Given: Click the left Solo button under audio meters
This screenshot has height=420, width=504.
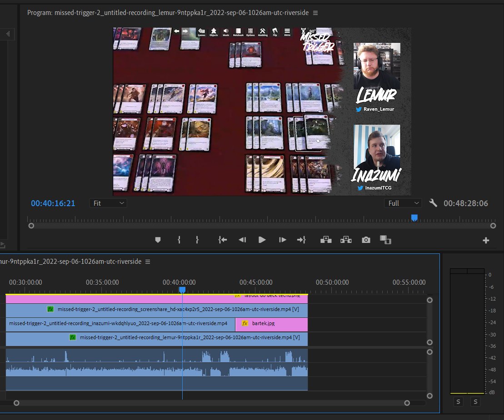Looking at the screenshot, I should 459,402.
